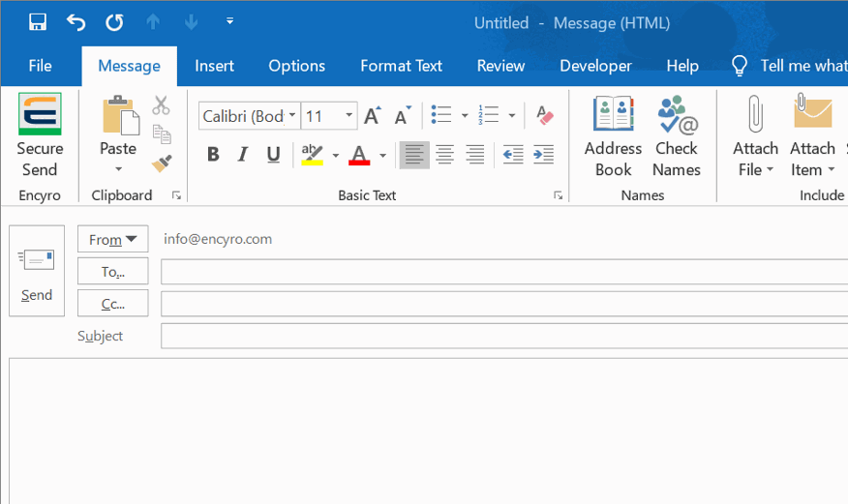Viewport: 848px width, 504px height.
Task: Open the Developer tab
Action: pyautogui.click(x=595, y=66)
